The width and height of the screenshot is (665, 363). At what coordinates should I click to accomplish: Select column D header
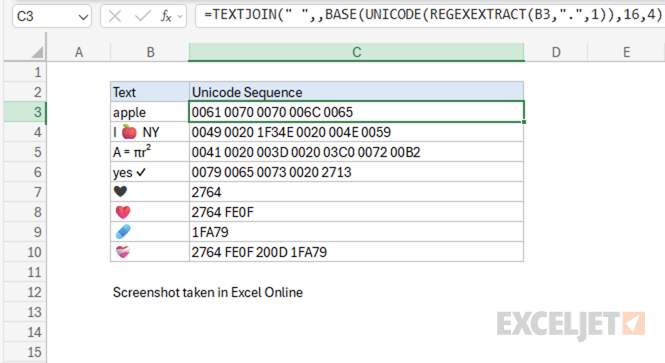(x=556, y=52)
